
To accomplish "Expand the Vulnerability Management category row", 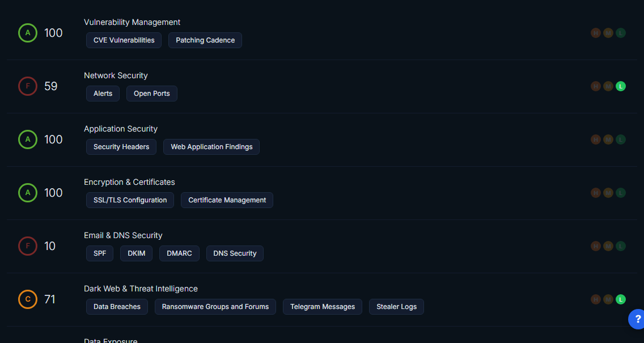I will pos(132,22).
